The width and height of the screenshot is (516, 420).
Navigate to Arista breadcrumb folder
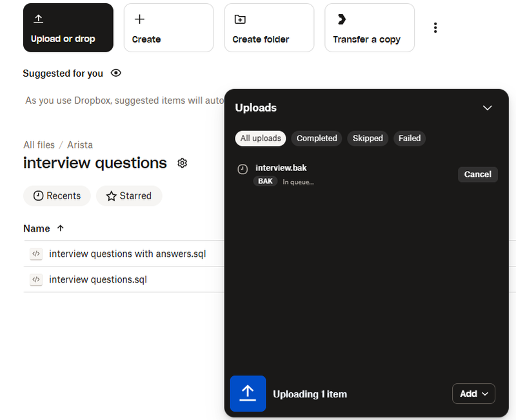point(80,145)
